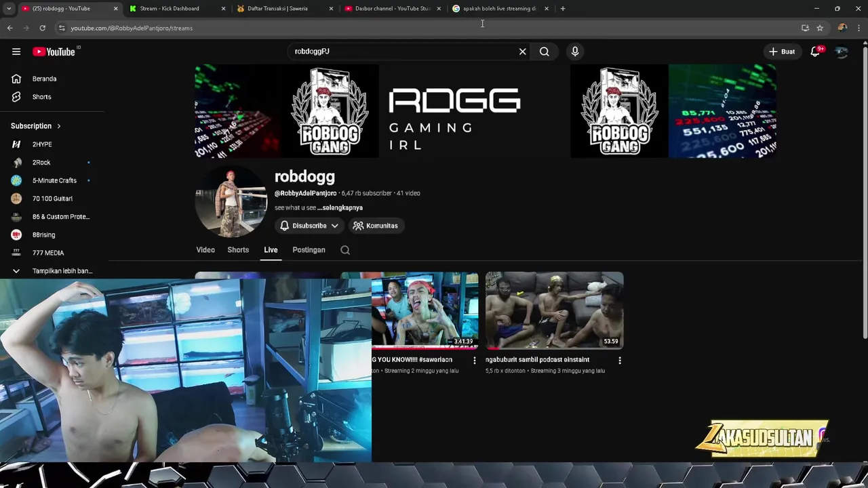The height and width of the screenshot is (488, 868).
Task: Click the Komunitas button
Action: [x=376, y=226]
